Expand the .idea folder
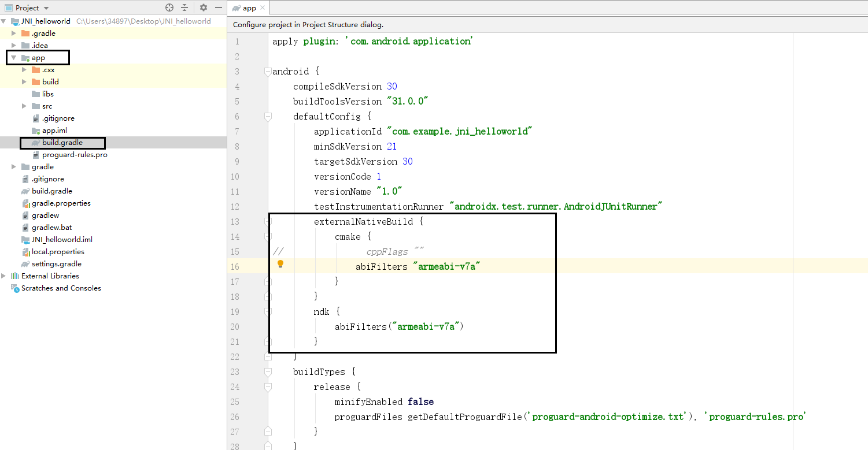This screenshot has height=450, width=868. point(14,45)
